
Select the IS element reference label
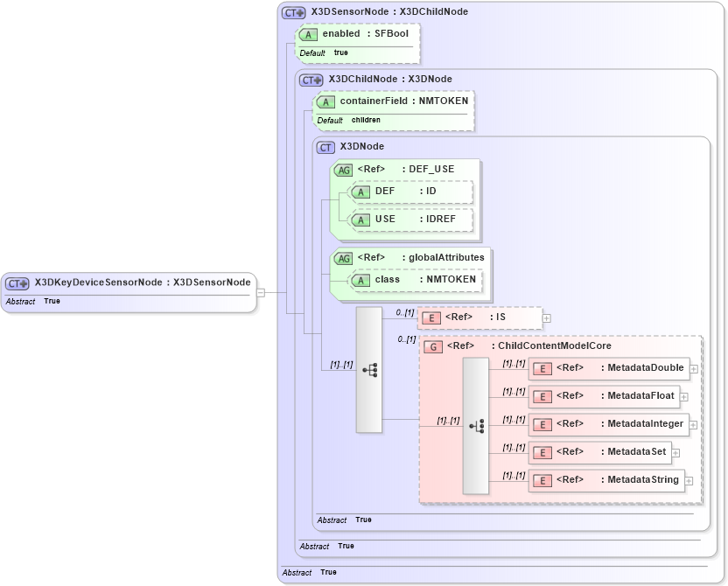tap(475, 317)
